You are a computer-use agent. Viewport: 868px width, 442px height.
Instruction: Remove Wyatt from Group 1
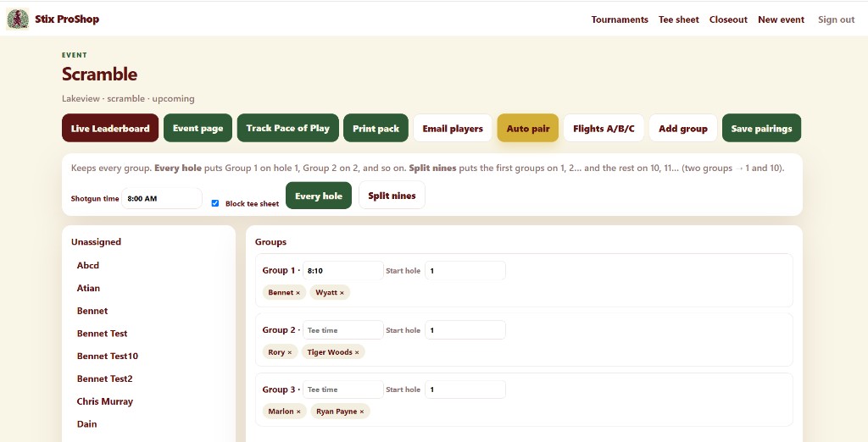point(342,293)
